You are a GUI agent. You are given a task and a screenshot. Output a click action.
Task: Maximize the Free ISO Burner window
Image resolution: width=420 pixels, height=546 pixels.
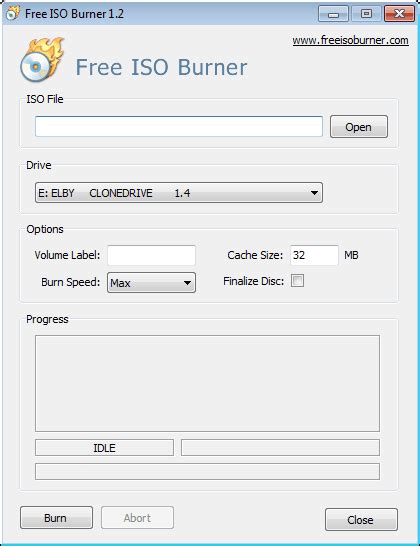click(366, 14)
